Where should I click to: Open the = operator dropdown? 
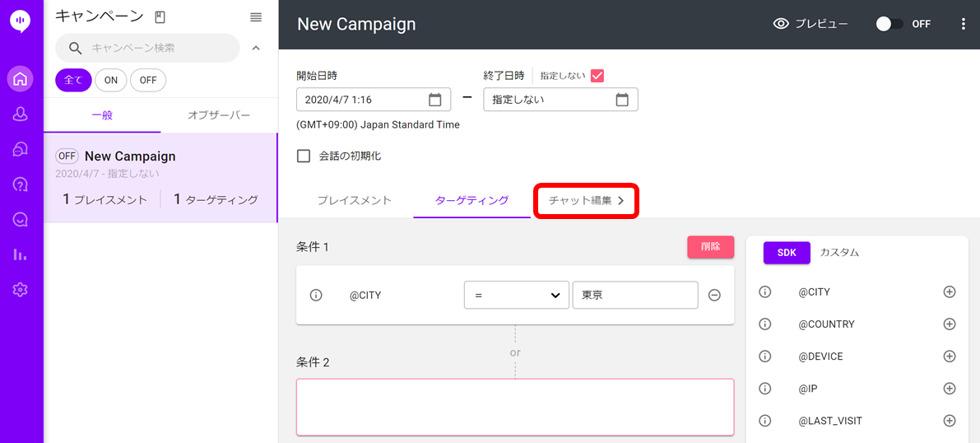tap(516, 296)
